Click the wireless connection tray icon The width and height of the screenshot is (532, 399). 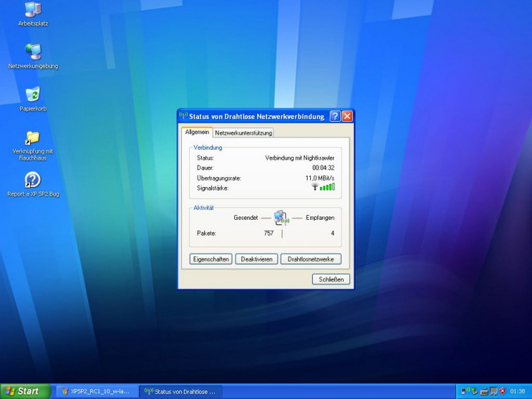tap(465, 391)
